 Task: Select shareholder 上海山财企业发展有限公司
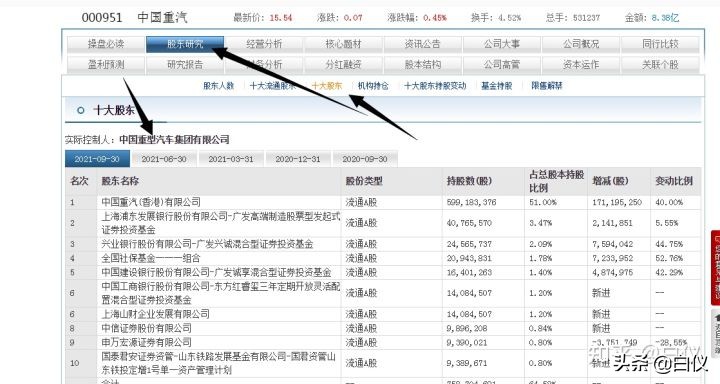click(x=156, y=314)
